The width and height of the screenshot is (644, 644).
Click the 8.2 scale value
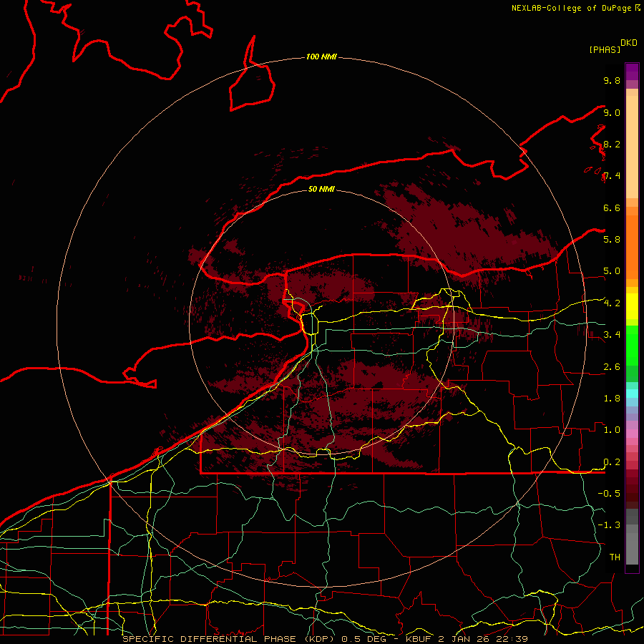click(612, 144)
